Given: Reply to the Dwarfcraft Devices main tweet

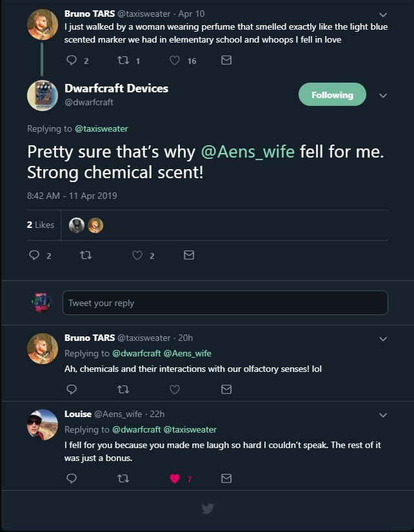Looking at the screenshot, I should pos(35,256).
